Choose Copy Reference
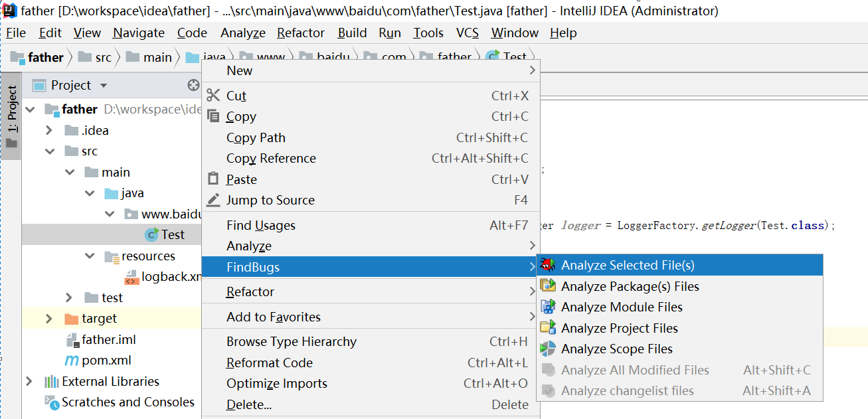868x419 pixels. 371,158
